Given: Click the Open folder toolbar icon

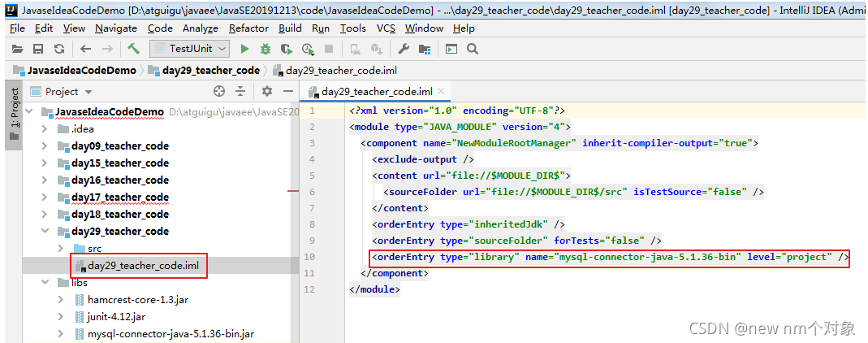Looking at the screenshot, I should pyautogui.click(x=18, y=49).
